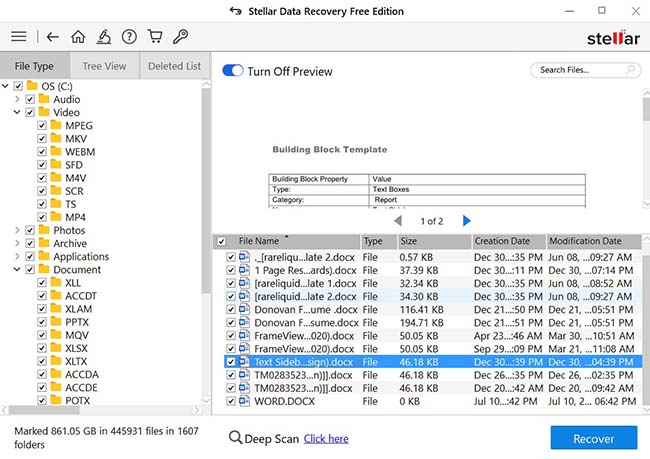Uncheck the MKV folder checkbox

42,138
